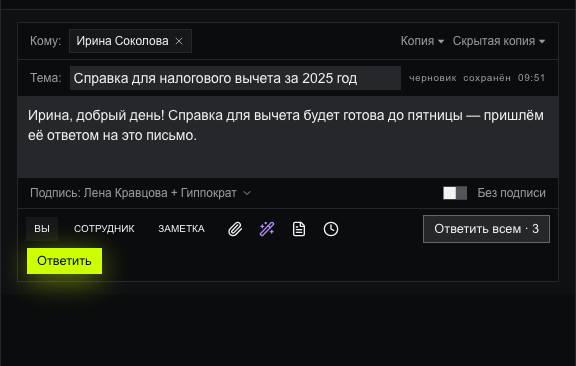This screenshot has height=366, width=576.
Task: Launch the AI magic wand assistant
Action: tap(267, 229)
